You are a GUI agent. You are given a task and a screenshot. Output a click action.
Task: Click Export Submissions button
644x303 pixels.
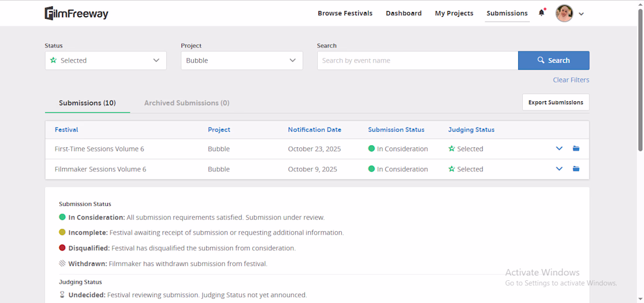[556, 102]
